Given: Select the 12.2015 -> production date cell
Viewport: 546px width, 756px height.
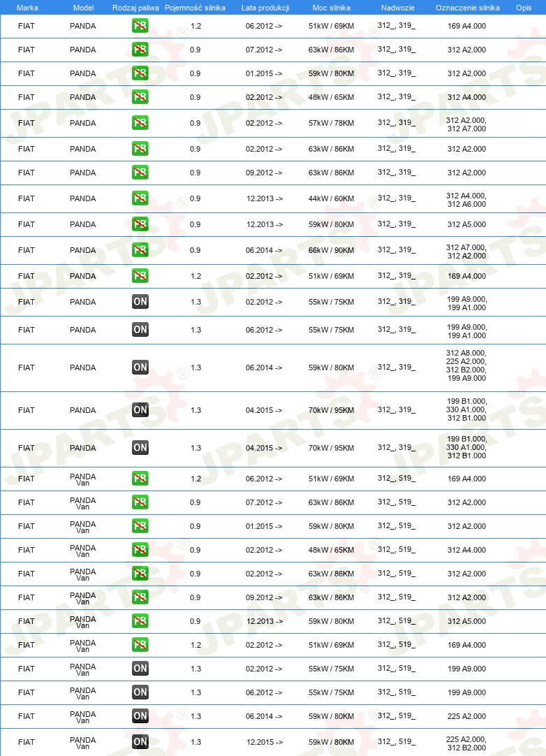Looking at the screenshot, I should [x=265, y=742].
